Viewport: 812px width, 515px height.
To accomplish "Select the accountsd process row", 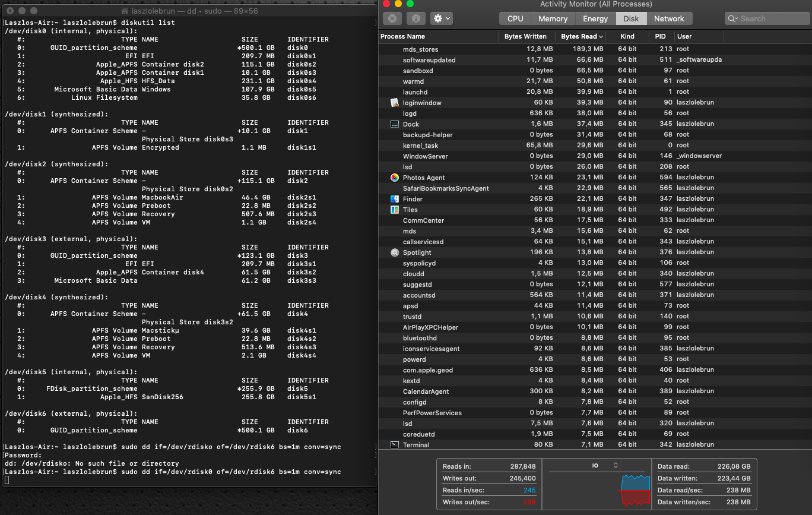I will point(595,295).
